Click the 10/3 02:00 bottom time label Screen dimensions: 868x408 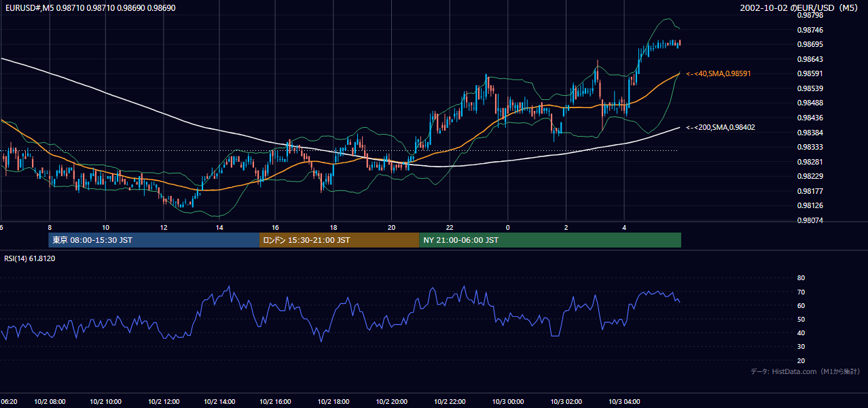566,402
